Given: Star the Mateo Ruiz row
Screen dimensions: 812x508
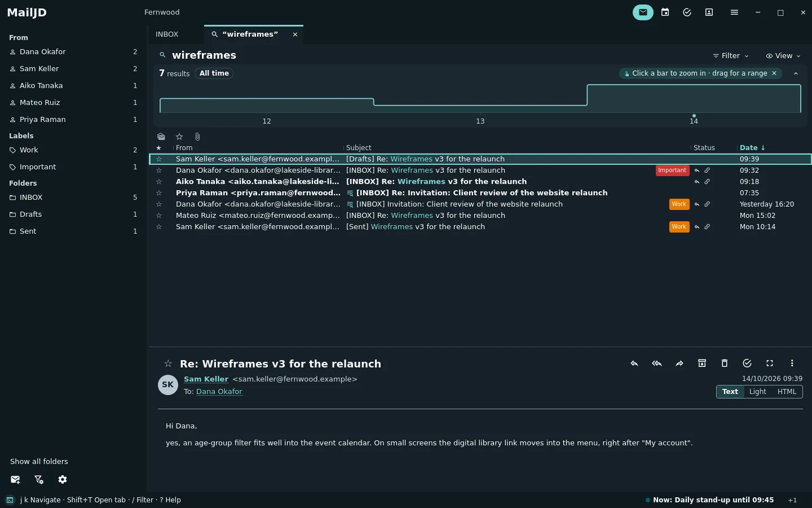Looking at the screenshot, I should 159,216.
